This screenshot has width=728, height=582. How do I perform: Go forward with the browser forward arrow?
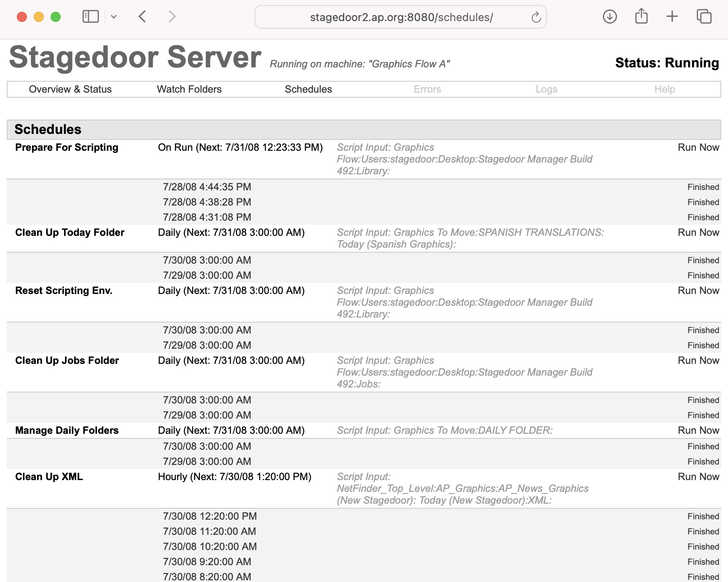172,17
